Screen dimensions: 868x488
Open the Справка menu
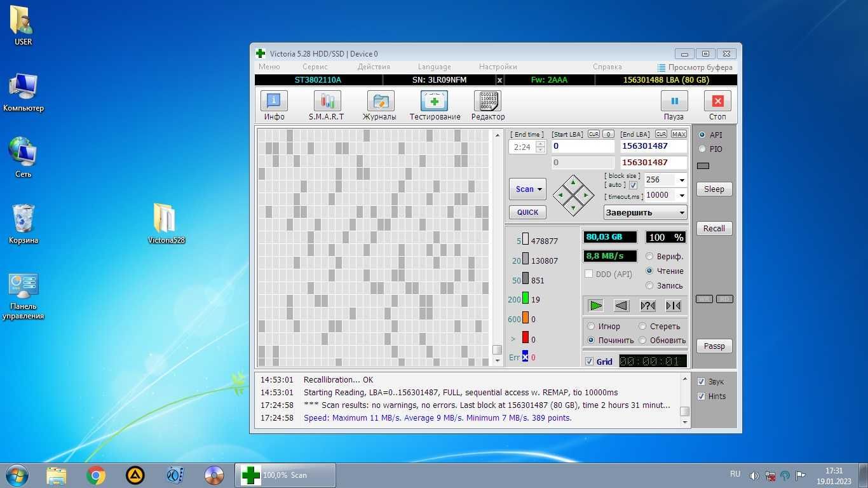point(607,67)
